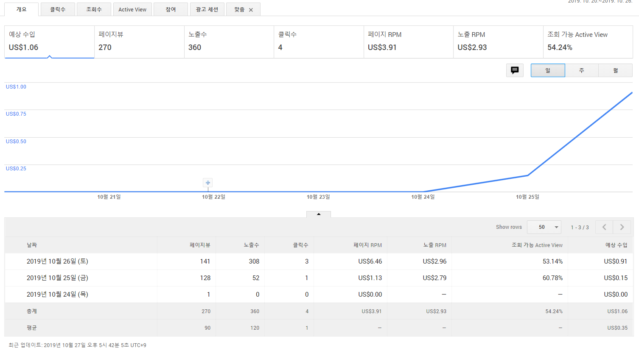
Task: Select the 예상 수입 metric card
Action: tap(49, 42)
